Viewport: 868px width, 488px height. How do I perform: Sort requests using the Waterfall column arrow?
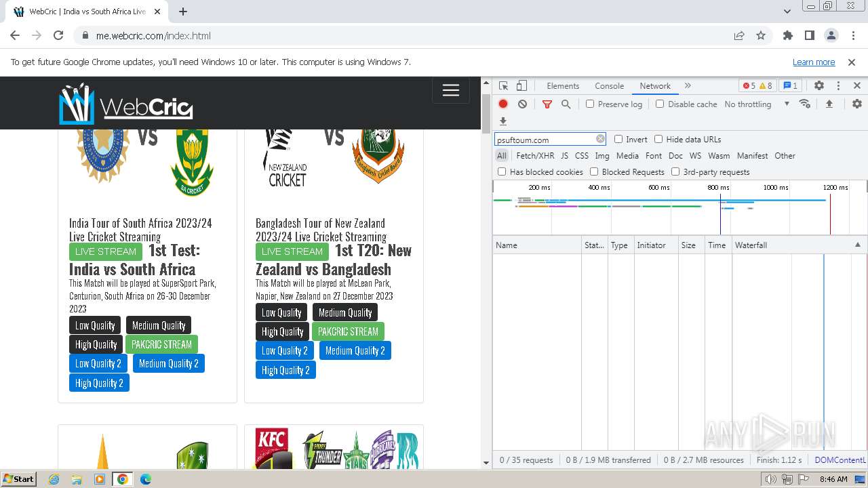(x=857, y=245)
